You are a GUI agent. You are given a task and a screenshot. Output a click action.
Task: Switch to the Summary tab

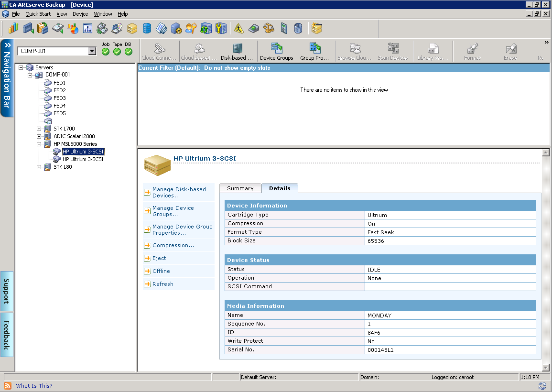pos(240,188)
